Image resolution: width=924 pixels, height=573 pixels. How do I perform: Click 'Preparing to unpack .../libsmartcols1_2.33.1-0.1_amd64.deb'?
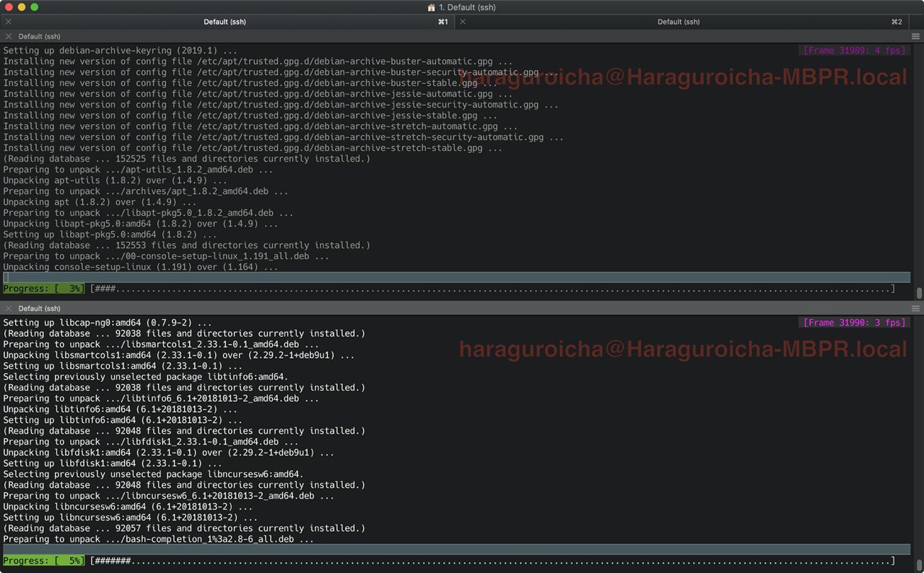coord(161,344)
